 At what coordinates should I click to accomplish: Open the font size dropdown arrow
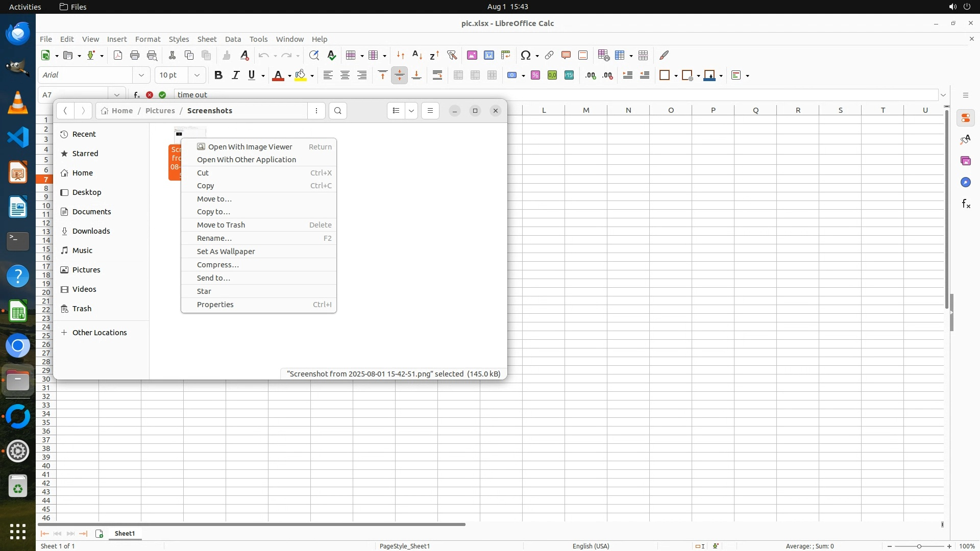197,75
